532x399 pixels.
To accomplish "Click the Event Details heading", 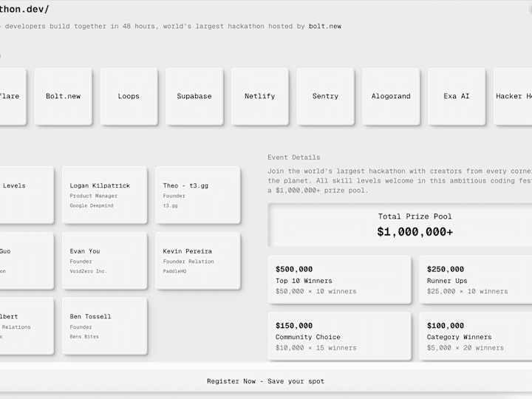I will pos(293,157).
